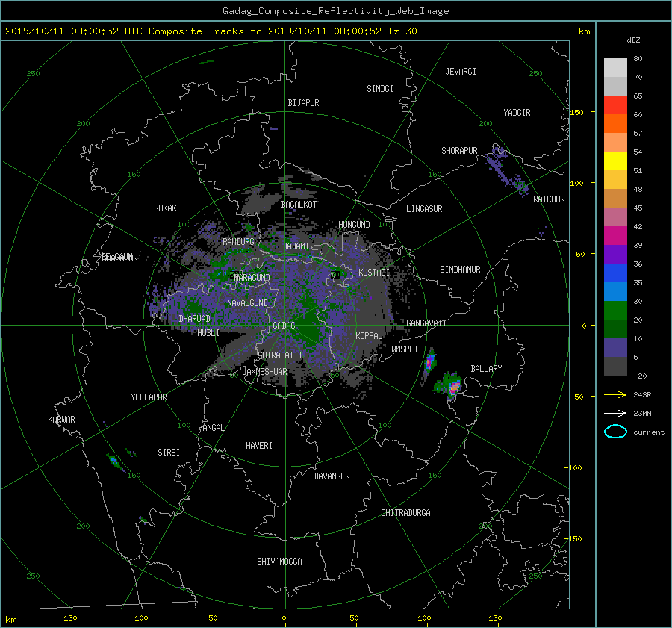
Task: Select the BAGALKOT label on the map
Action: 299,205
